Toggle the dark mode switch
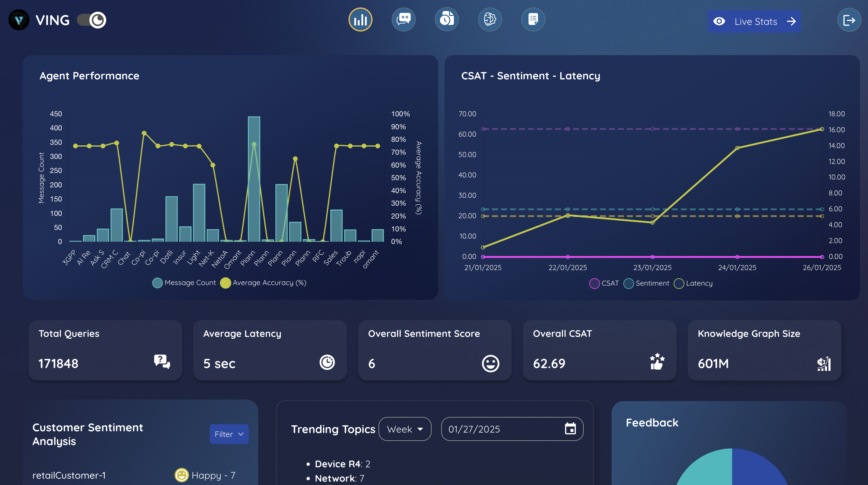 pos(92,20)
